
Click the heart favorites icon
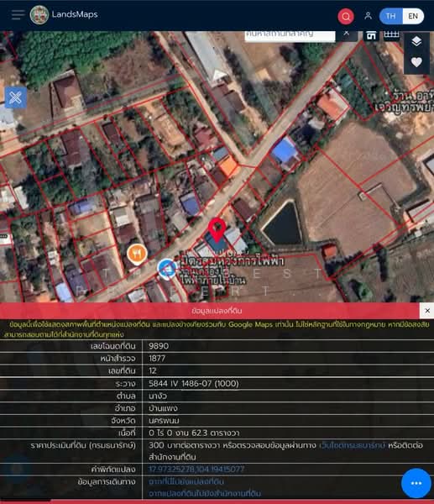click(x=416, y=61)
